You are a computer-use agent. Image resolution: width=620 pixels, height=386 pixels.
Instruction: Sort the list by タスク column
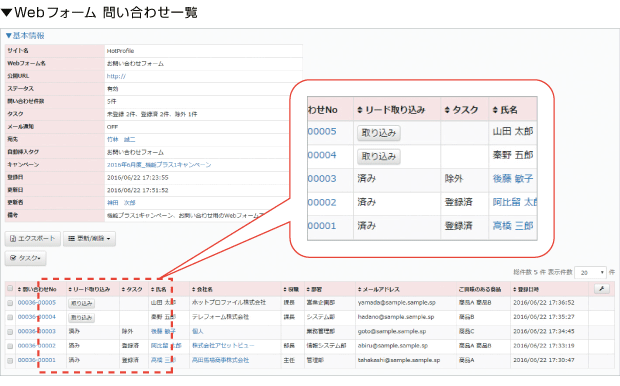(x=132, y=290)
